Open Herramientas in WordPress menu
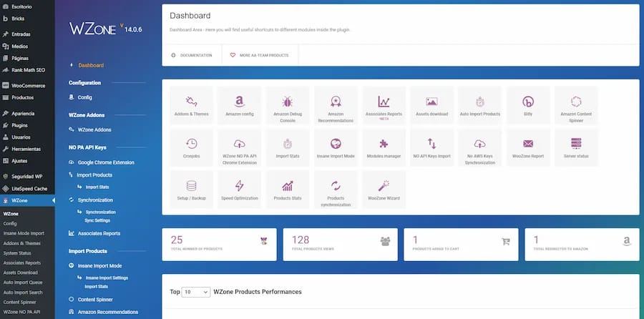The width and height of the screenshot is (644, 319). (27, 149)
